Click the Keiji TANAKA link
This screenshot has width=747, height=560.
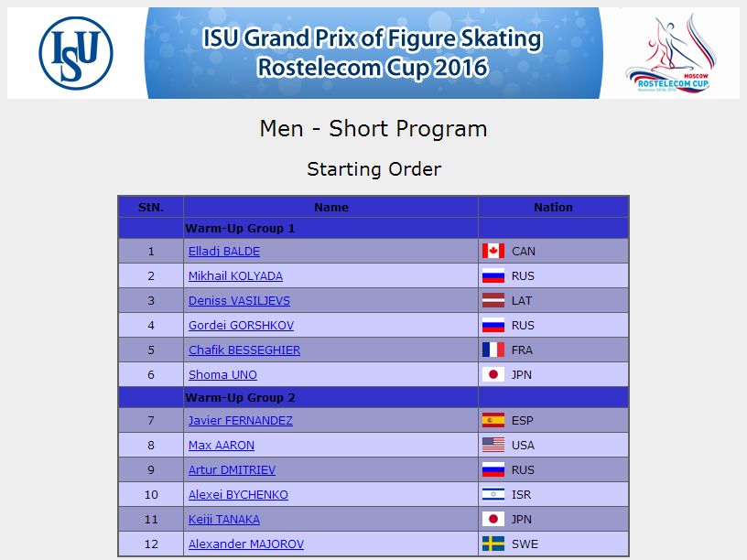[x=224, y=520]
